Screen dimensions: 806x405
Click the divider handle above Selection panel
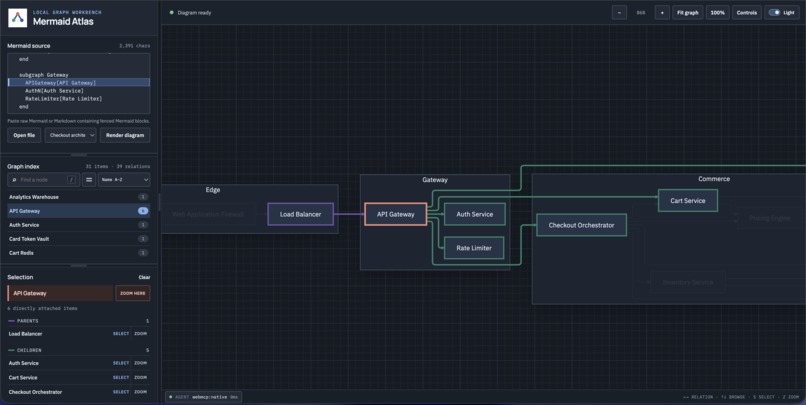point(79,266)
